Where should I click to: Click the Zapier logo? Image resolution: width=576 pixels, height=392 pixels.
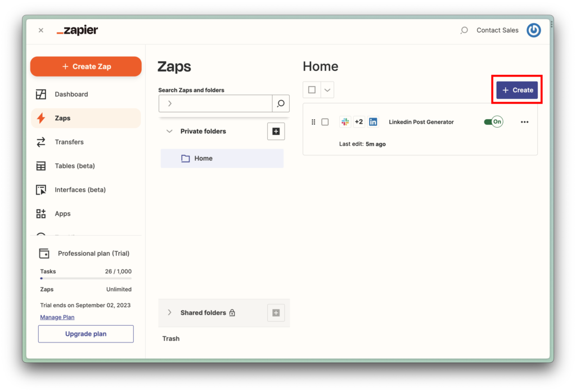pyautogui.click(x=77, y=30)
